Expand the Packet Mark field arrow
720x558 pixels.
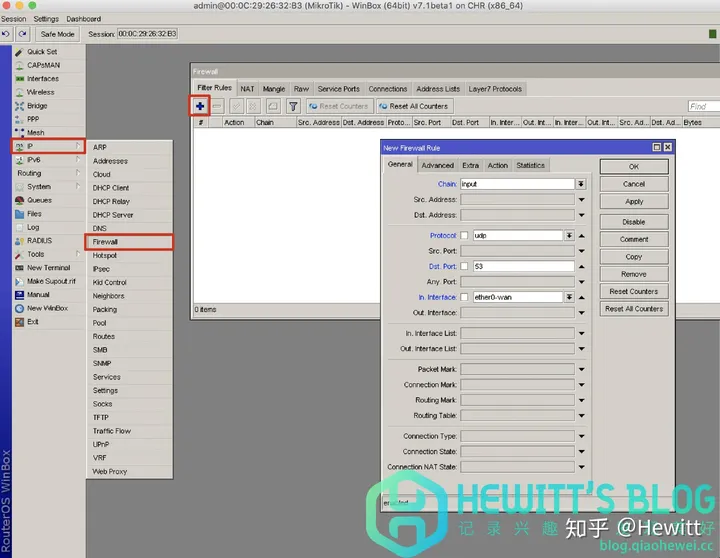(x=581, y=369)
